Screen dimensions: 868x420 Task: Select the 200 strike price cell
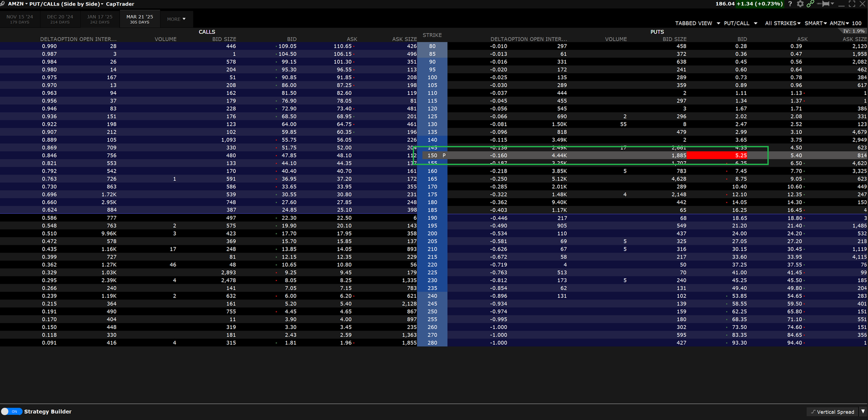pyautogui.click(x=432, y=233)
